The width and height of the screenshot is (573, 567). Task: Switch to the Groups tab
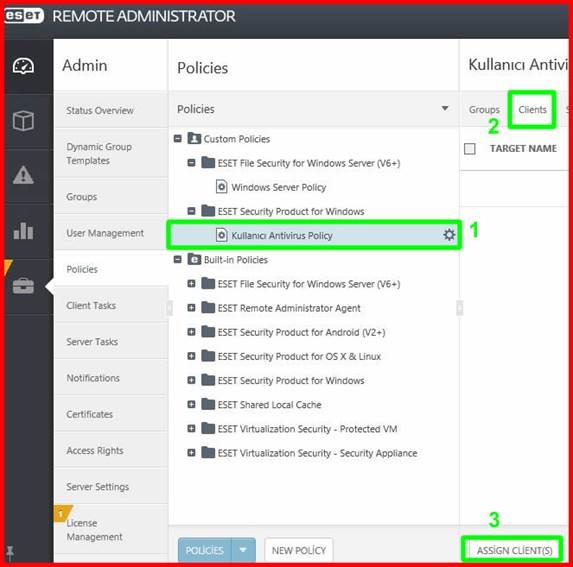tap(484, 110)
